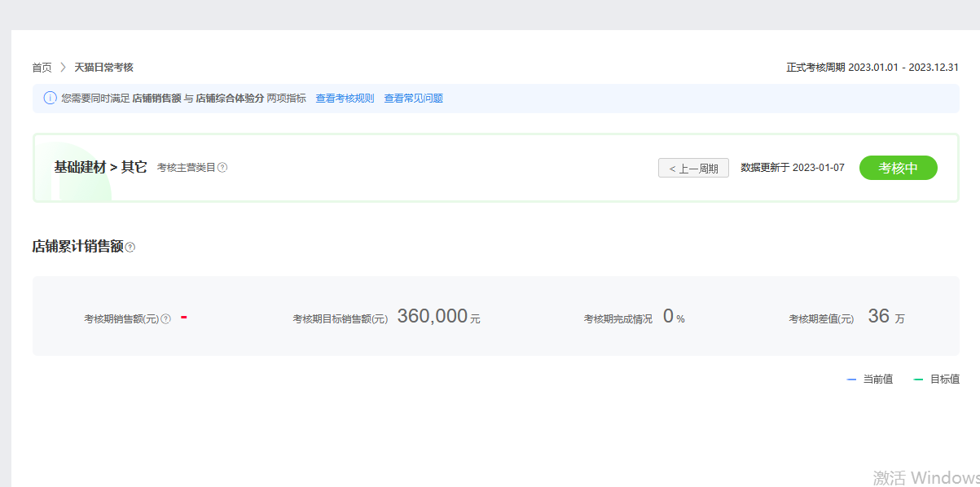Click 正式考核周期 2023.01.01 - 2023.12.31 text
The height and width of the screenshot is (487, 980).
click(x=872, y=68)
